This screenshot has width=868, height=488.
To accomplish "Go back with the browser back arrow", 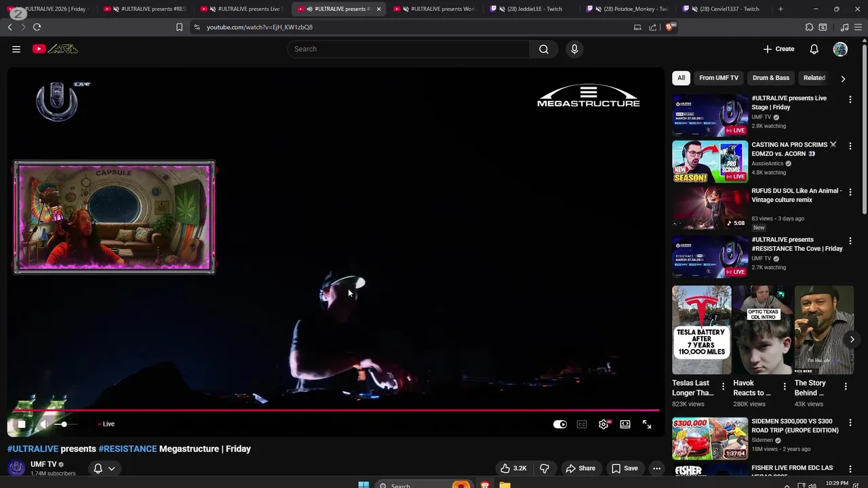I will [x=9, y=27].
